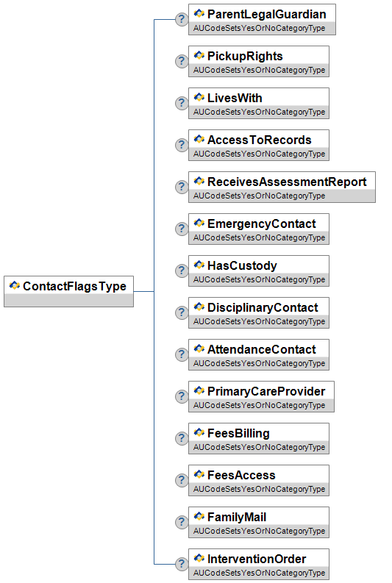The image size is (392, 583).
Task: Click the type label under PickupRights
Action: 259,71
